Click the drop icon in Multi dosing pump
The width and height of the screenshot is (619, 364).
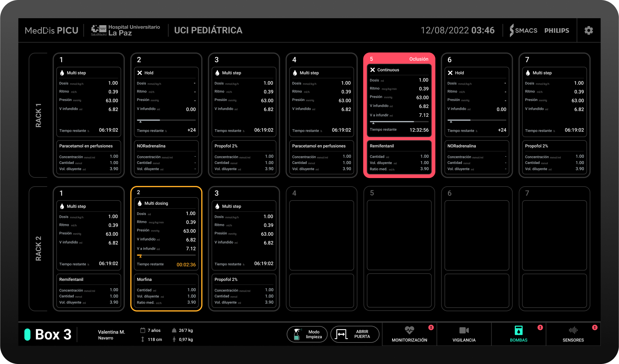[x=140, y=203]
